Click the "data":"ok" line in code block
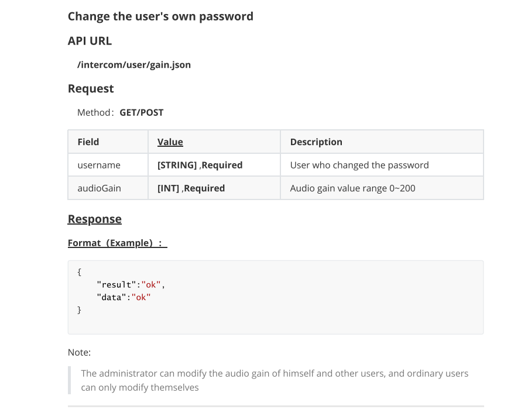This screenshot has height=420, width=521. pyautogui.click(x=124, y=298)
